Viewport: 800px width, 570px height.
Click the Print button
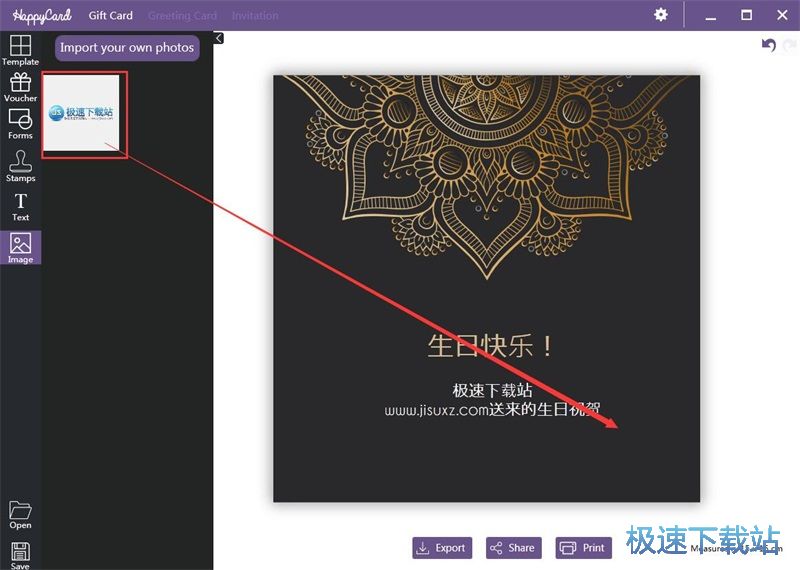(584, 548)
